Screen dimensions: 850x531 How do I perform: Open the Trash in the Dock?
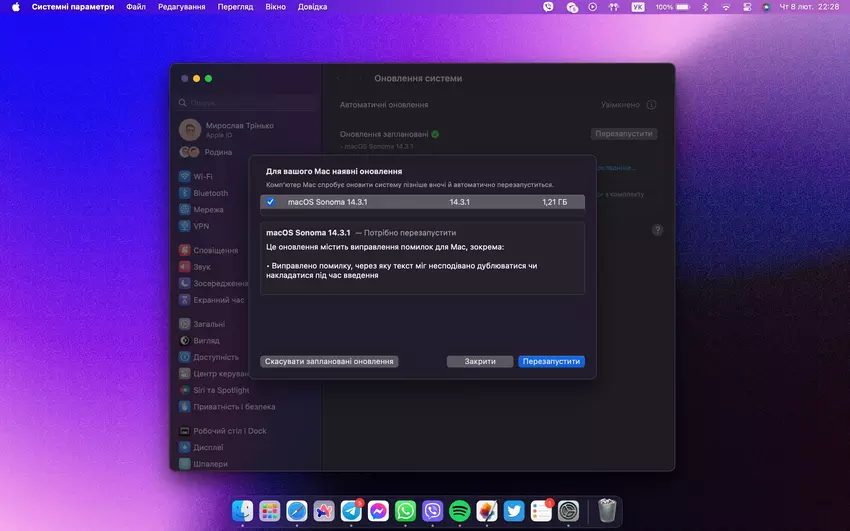point(607,511)
